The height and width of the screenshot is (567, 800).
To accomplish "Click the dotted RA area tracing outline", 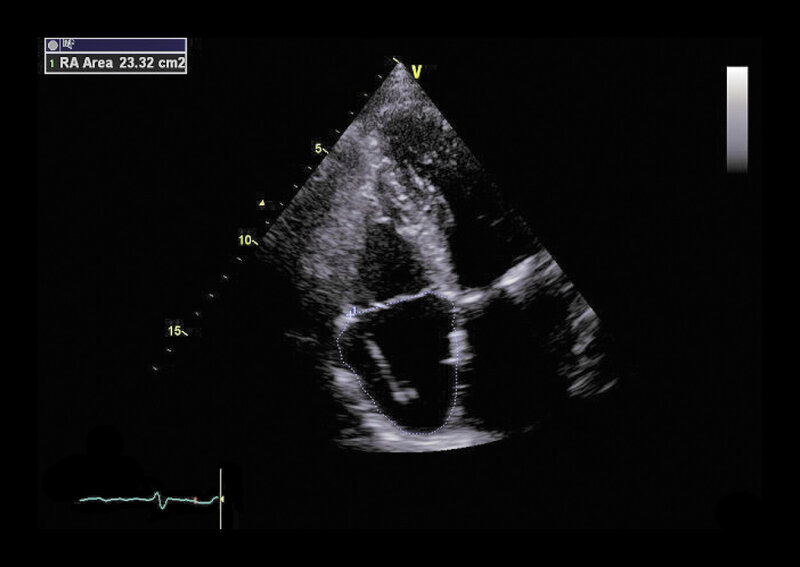I will pyautogui.click(x=398, y=363).
